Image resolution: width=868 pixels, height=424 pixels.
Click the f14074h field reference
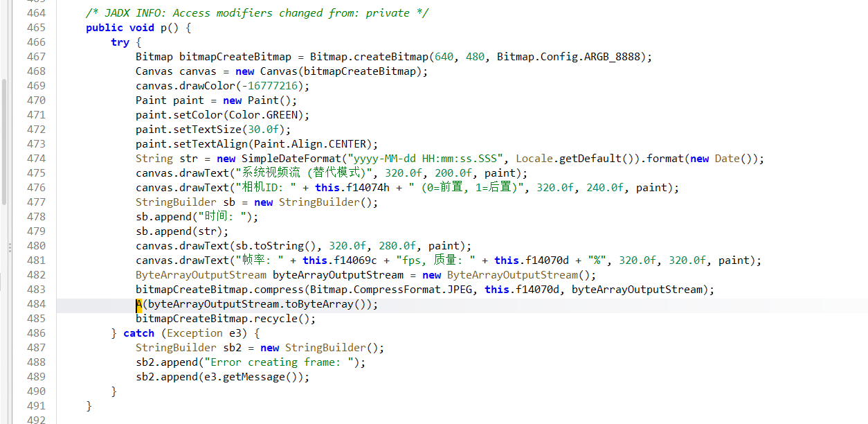366,188
